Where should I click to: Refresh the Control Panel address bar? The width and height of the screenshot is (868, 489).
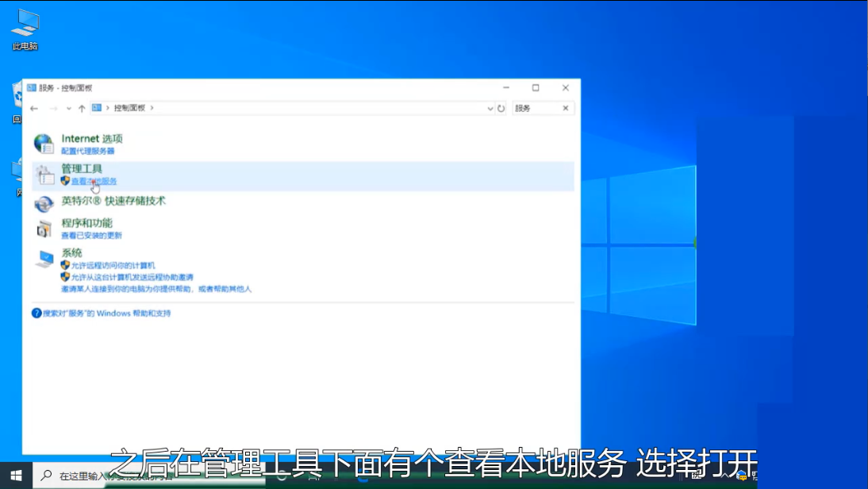pyautogui.click(x=501, y=108)
